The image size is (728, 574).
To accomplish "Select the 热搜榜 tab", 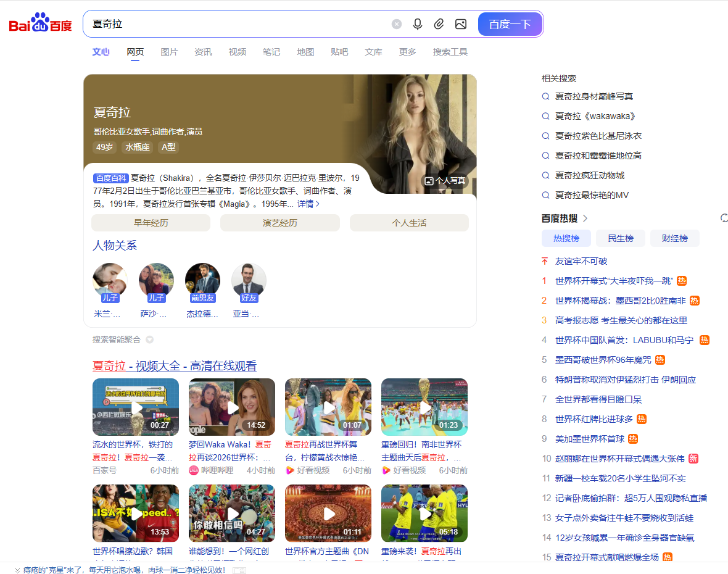I will [566, 238].
